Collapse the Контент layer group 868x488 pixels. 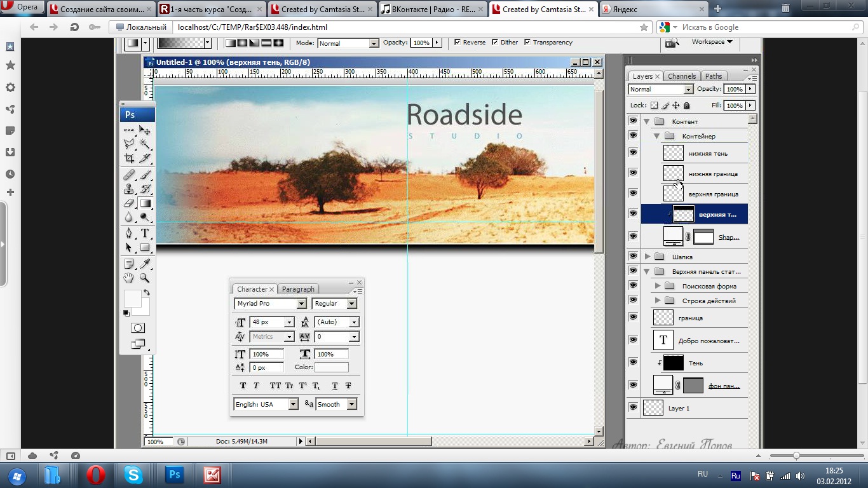[x=647, y=121]
